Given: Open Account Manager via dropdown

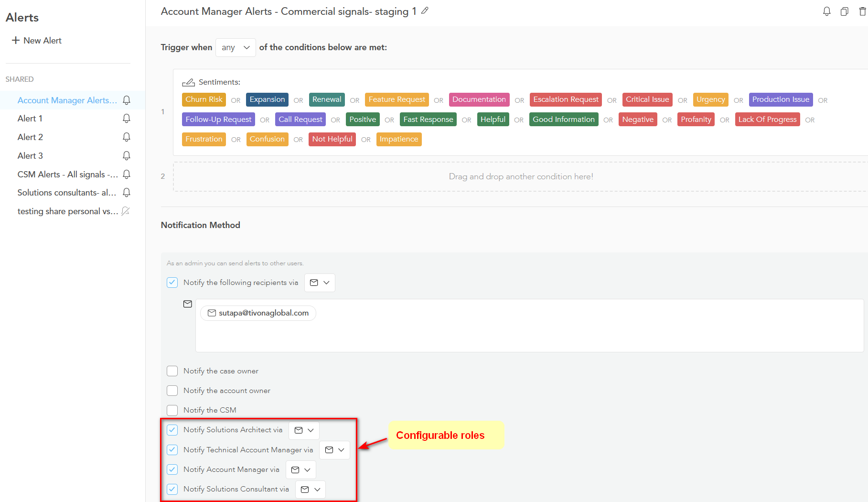Looking at the screenshot, I should [x=301, y=470].
